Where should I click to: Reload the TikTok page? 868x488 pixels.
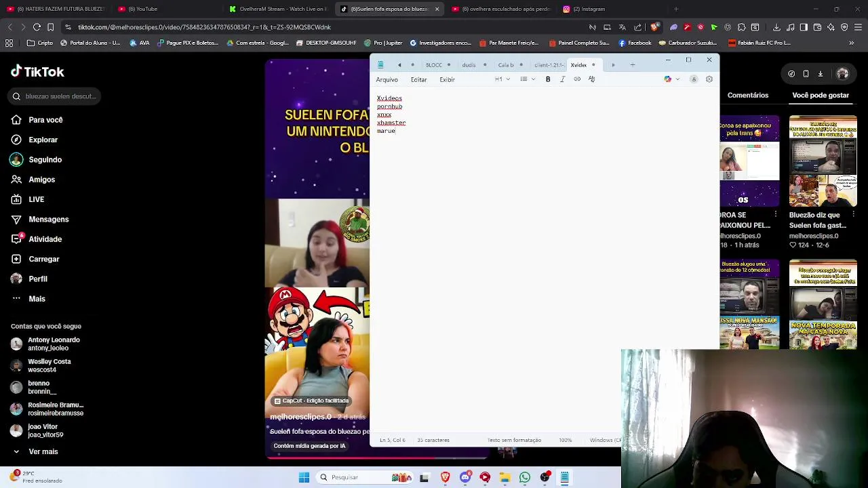(x=37, y=27)
